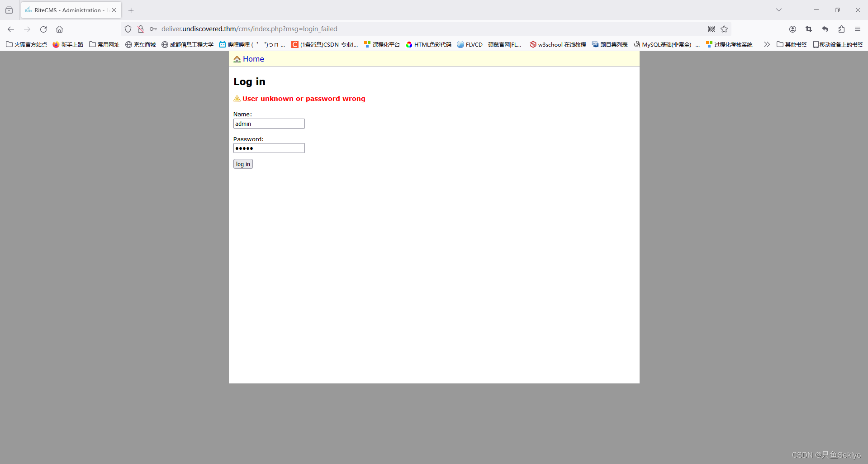Open the 其他书签 folder

pos(792,44)
